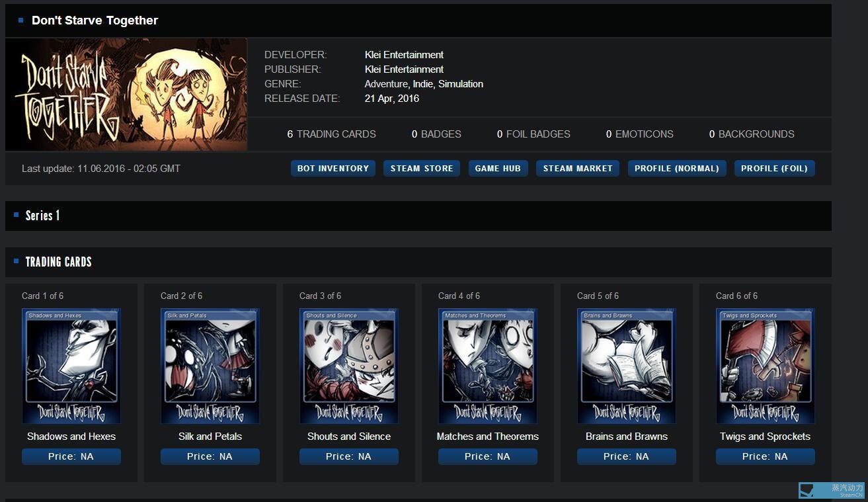Screen dimensions: 868x502
Task: Click the 'Card 1 of 6' label
Action: point(43,296)
